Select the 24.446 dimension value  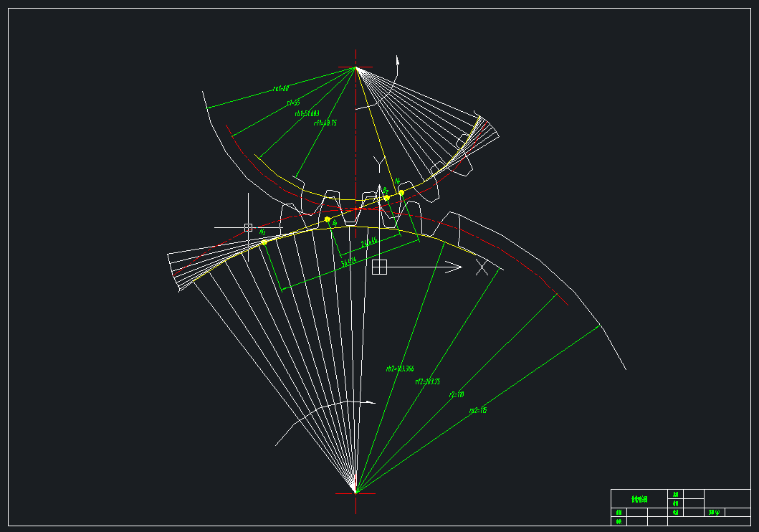coord(369,242)
